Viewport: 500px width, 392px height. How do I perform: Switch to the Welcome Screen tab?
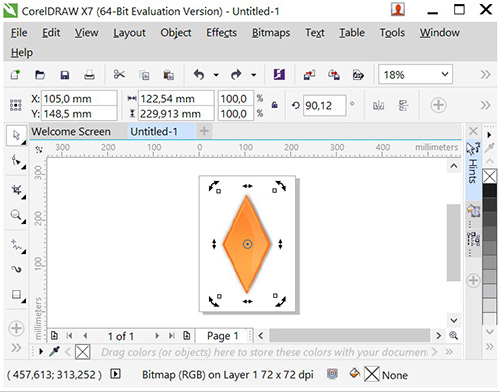(x=71, y=131)
